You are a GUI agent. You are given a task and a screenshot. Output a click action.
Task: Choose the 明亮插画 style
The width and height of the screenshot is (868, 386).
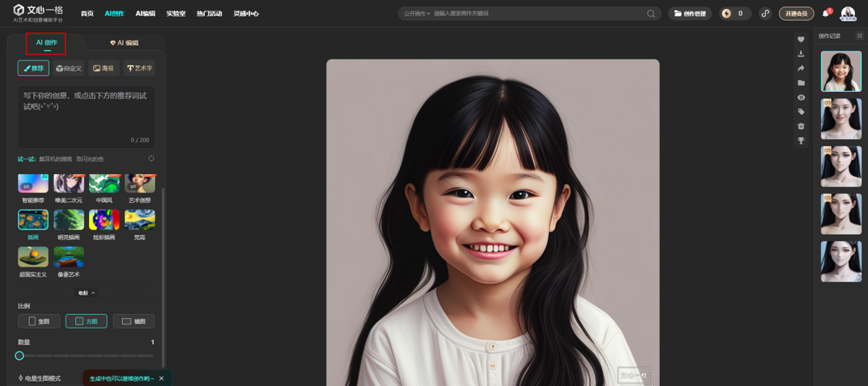[69, 225]
